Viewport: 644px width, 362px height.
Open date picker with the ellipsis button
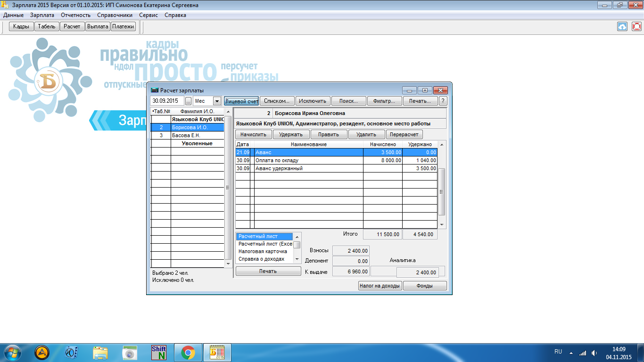[189, 101]
